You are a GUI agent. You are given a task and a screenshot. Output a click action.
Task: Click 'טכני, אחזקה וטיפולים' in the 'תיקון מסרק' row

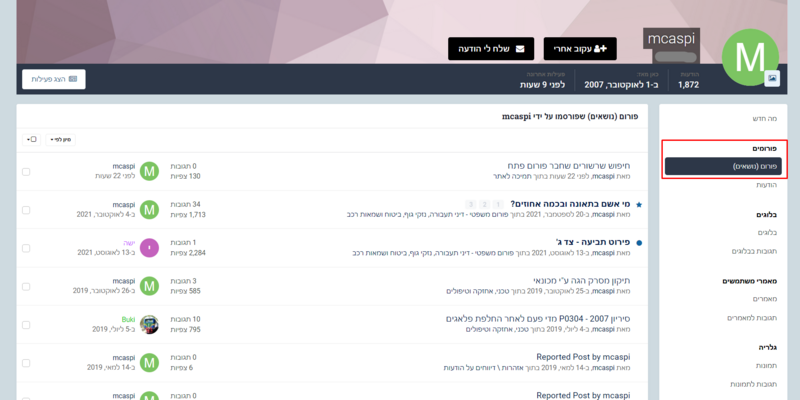(477, 291)
